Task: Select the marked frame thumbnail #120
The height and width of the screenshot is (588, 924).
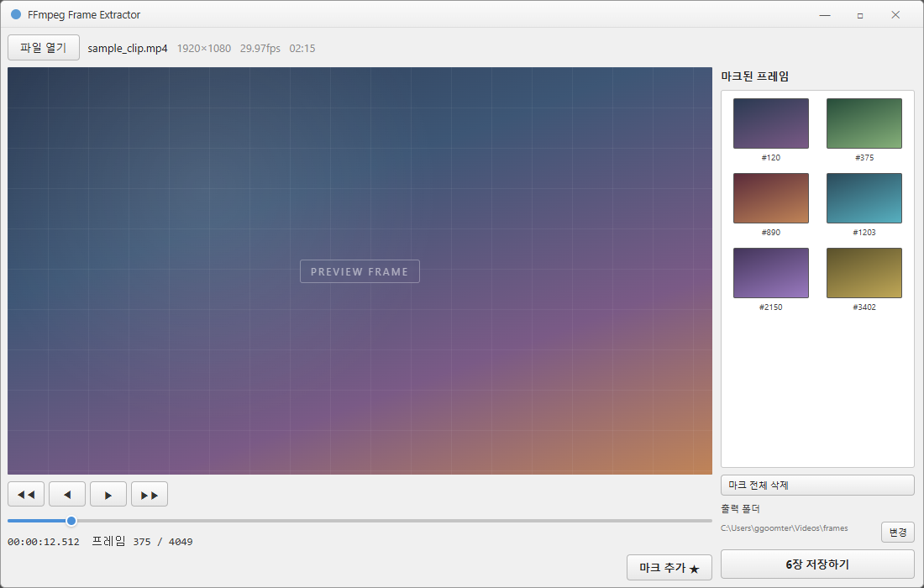Action: pos(771,123)
